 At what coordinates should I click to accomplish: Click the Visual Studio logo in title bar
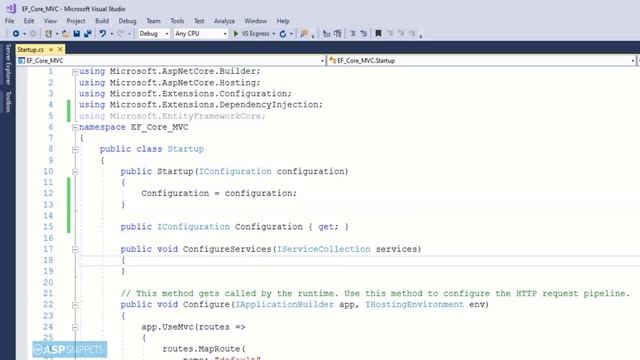point(11,8)
